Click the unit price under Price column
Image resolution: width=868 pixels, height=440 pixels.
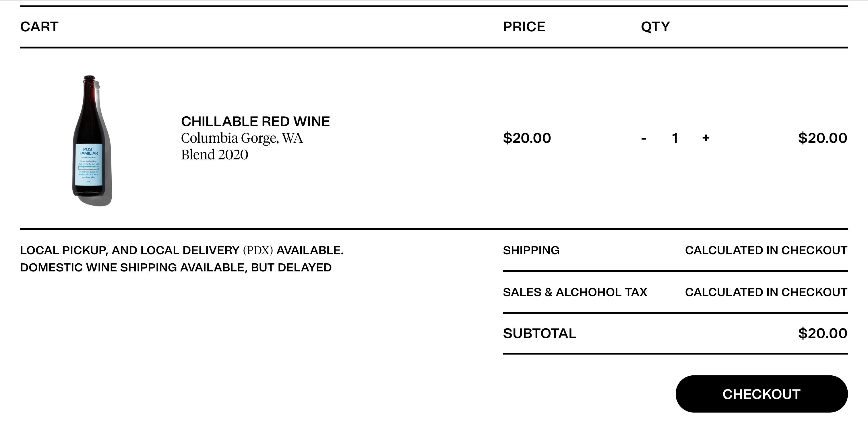point(527,138)
